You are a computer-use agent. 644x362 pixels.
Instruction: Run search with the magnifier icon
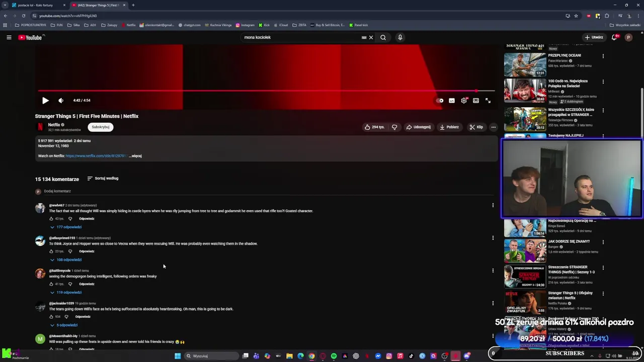click(x=383, y=37)
